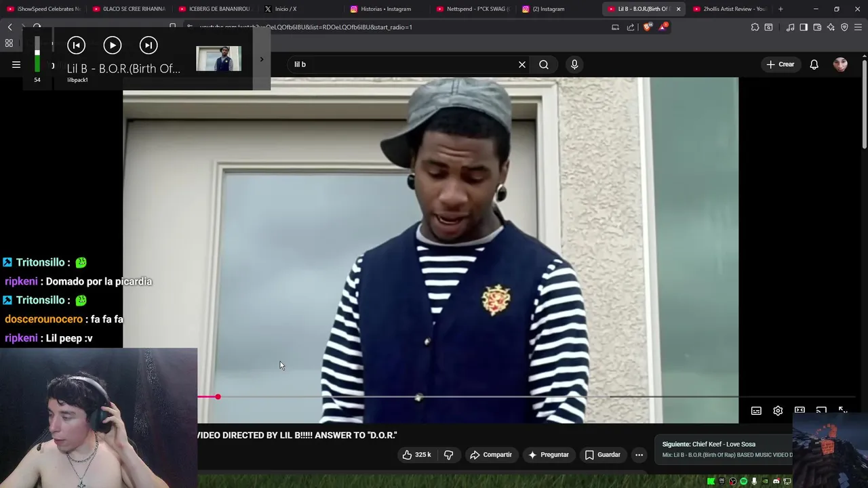868x488 pixels.
Task: Close the active Lil B - B.O.R. tab
Action: click(x=678, y=9)
